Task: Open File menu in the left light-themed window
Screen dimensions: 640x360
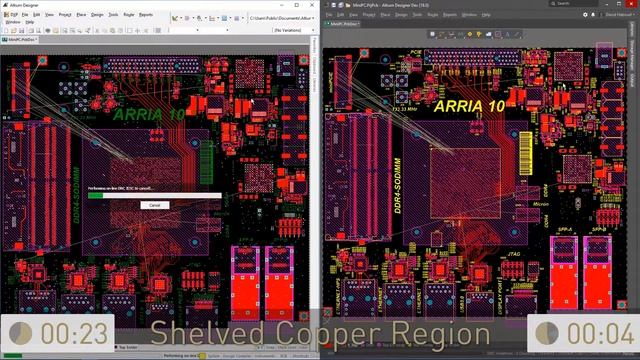Action: click(25, 15)
